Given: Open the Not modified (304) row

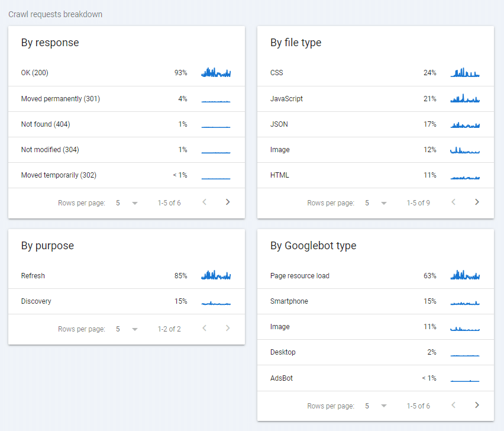Looking at the screenshot, I should [127, 150].
